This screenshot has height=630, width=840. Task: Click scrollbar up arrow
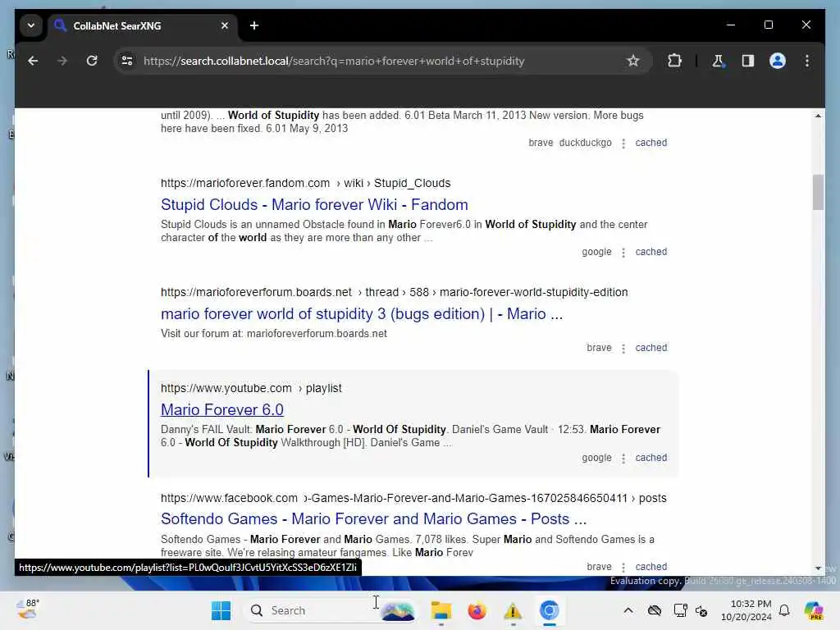[818, 116]
